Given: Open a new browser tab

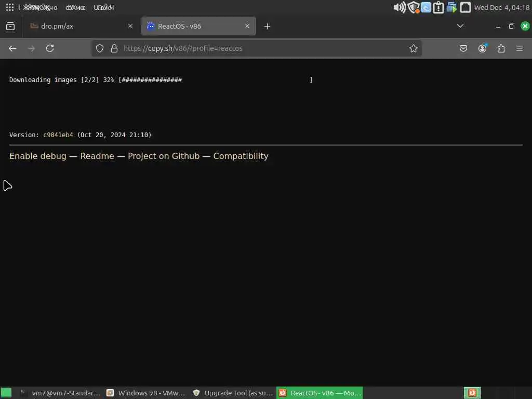Looking at the screenshot, I should click(x=268, y=26).
